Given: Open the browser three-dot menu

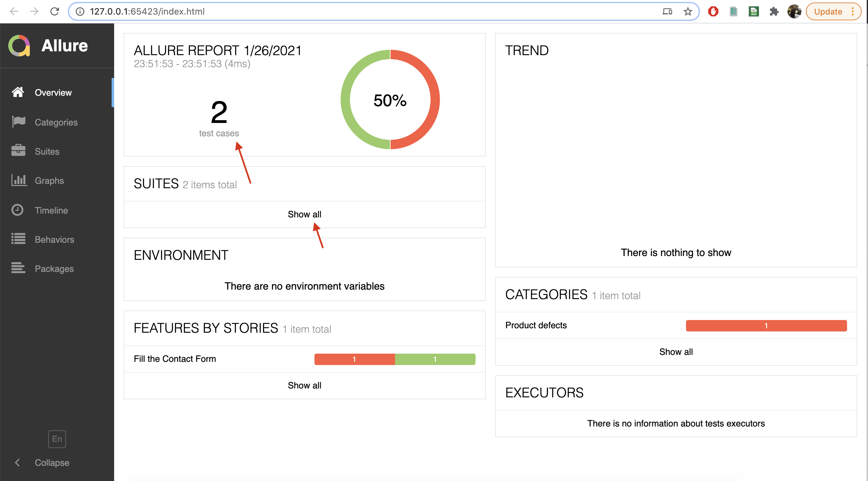Looking at the screenshot, I should [853, 11].
